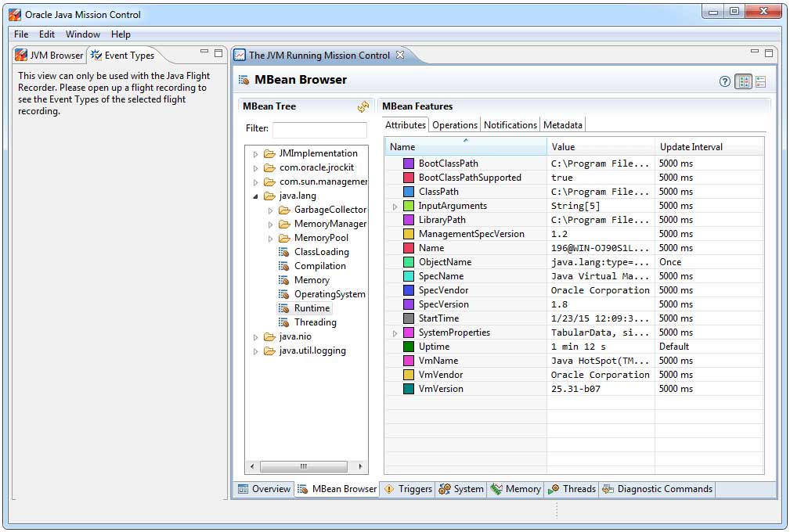Select the StartTime attribute row

click(575, 318)
